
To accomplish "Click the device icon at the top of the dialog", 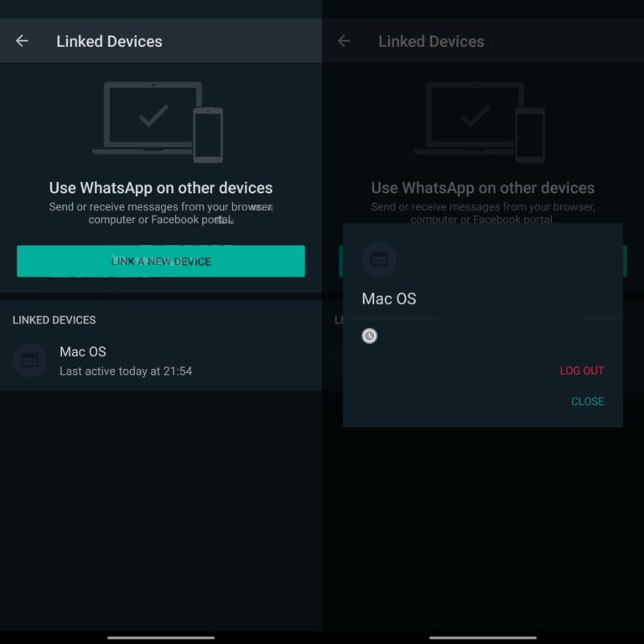I will tap(379, 259).
